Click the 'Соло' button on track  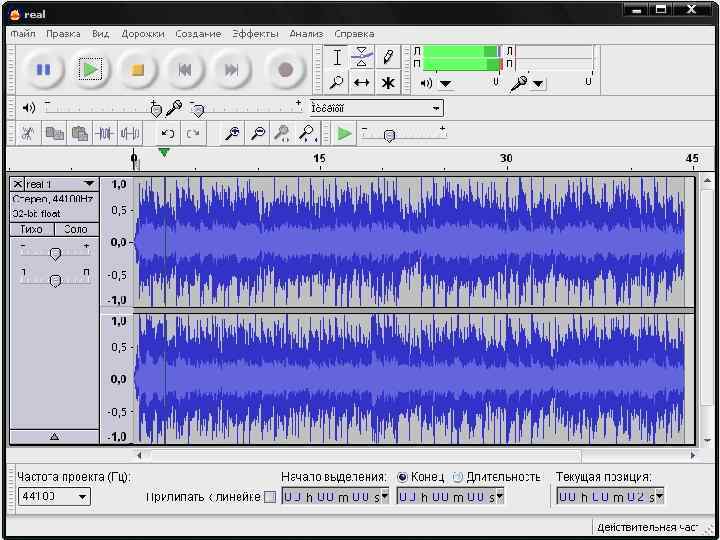point(76,229)
